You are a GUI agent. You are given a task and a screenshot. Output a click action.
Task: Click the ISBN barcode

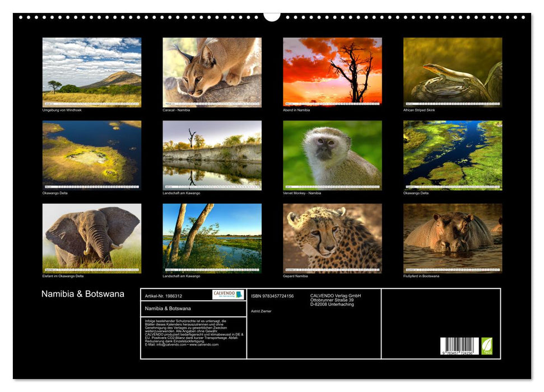pyautogui.click(x=459, y=347)
